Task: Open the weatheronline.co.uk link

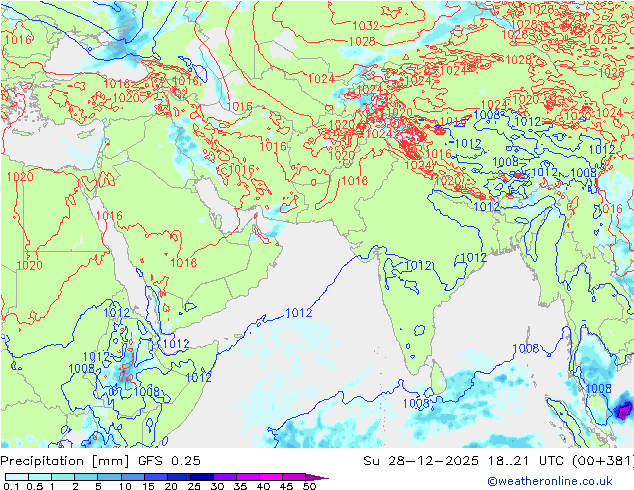Action: 550,481
